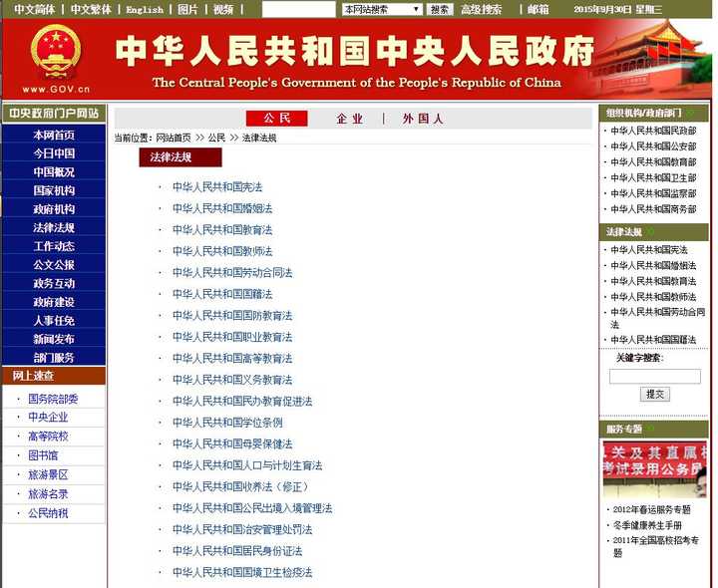Switch to the 外国人 tab
Viewport: 718px width, 588px height.
pos(423,119)
